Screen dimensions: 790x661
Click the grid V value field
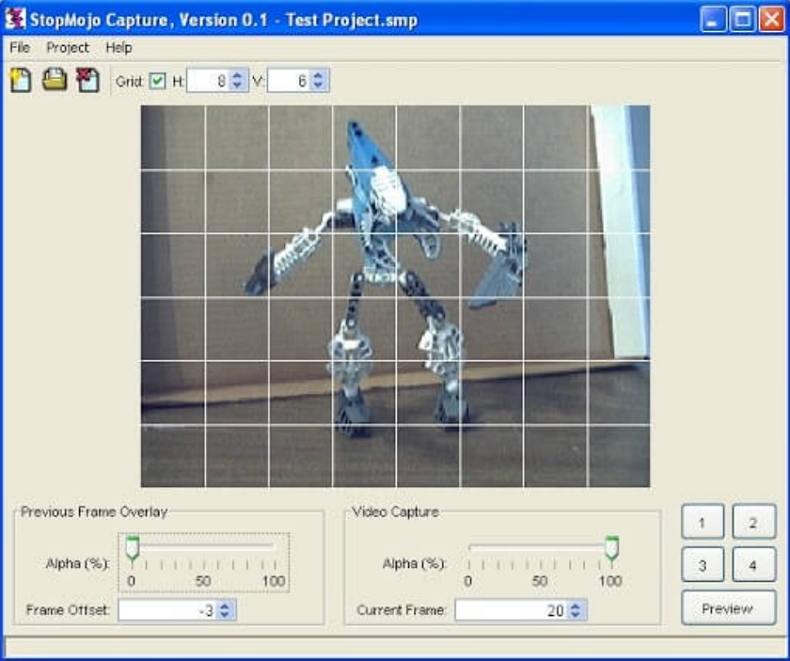pyautogui.click(x=289, y=81)
